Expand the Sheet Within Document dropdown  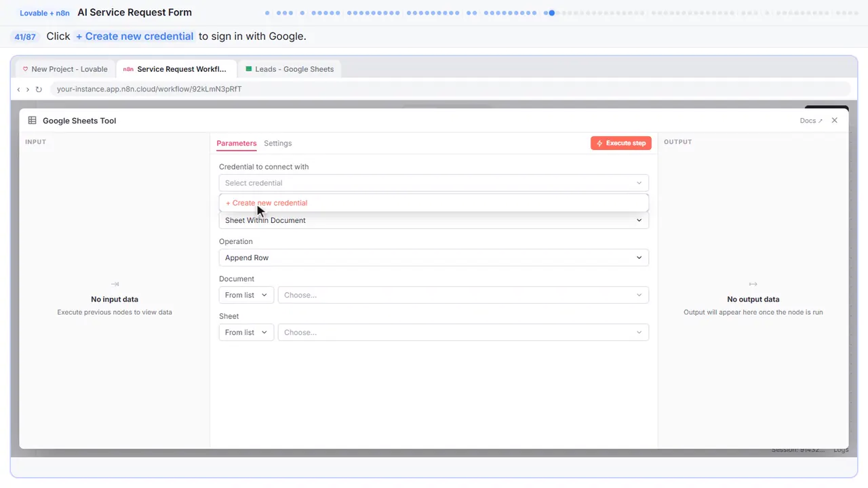click(434, 220)
